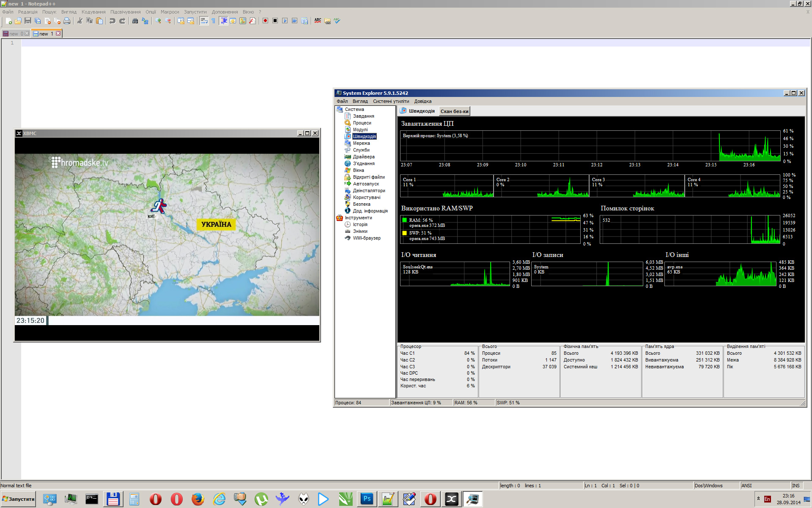
Task: Toggle show all characters pilcrow button
Action: point(214,21)
